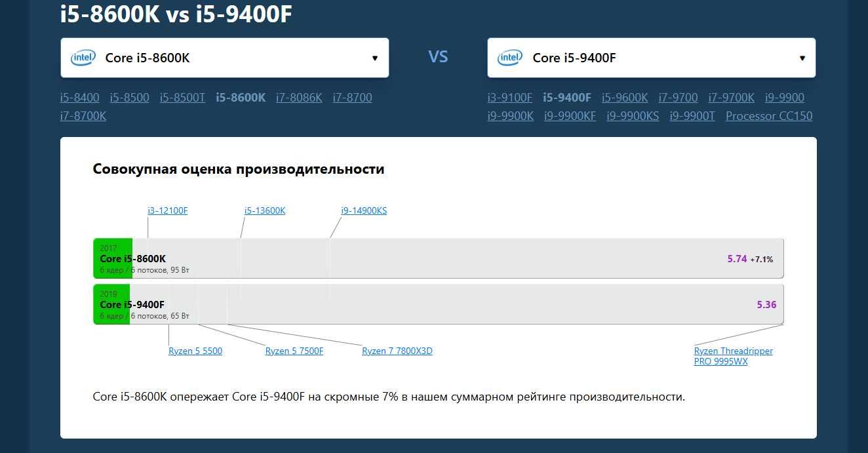Open the Processor CC150 link
Screen dimensions: 868x453
click(769, 116)
